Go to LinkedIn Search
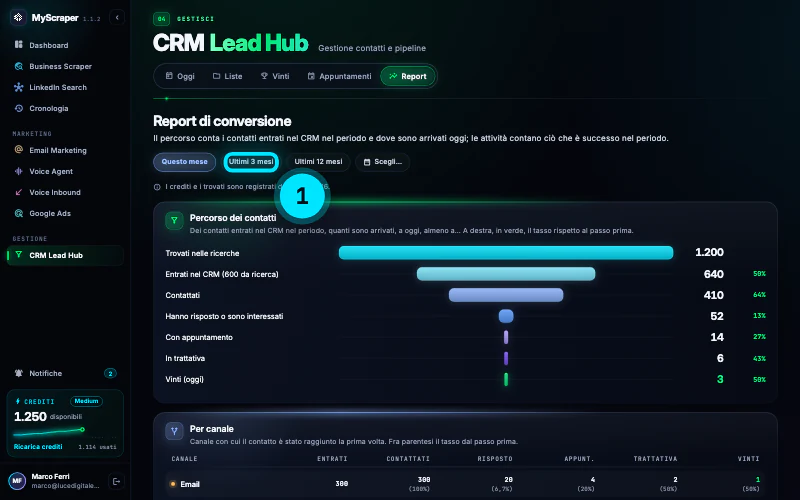This screenshot has width=800, height=500. point(65,87)
